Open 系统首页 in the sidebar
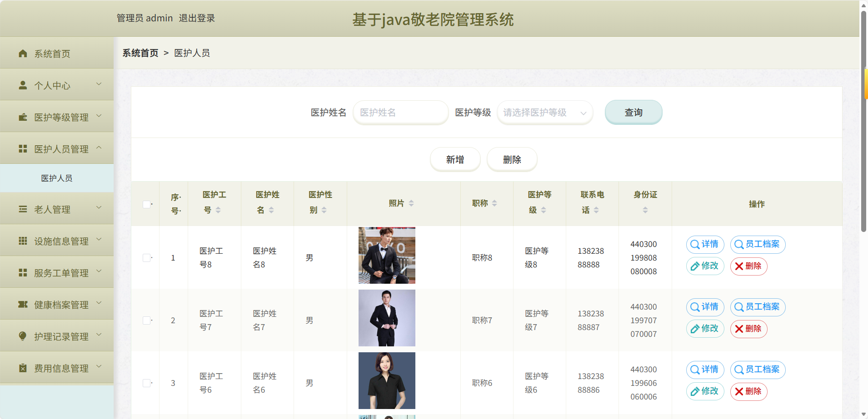This screenshot has width=868, height=419. point(57,54)
